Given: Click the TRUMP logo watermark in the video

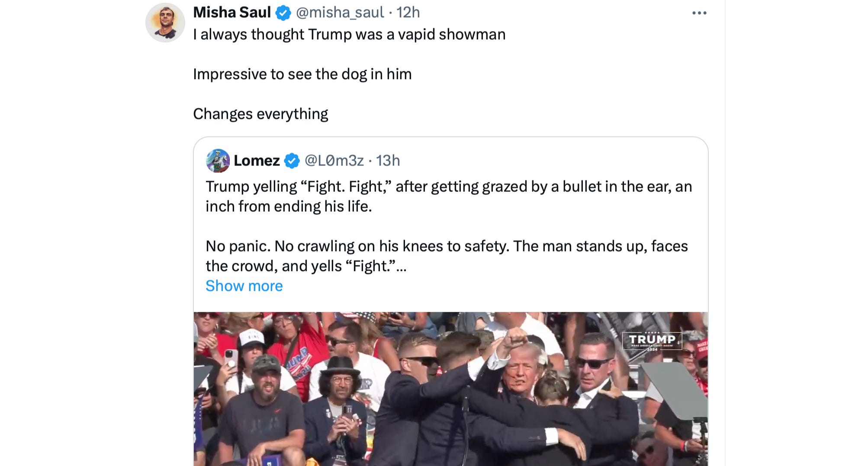Looking at the screenshot, I should click(x=652, y=341).
